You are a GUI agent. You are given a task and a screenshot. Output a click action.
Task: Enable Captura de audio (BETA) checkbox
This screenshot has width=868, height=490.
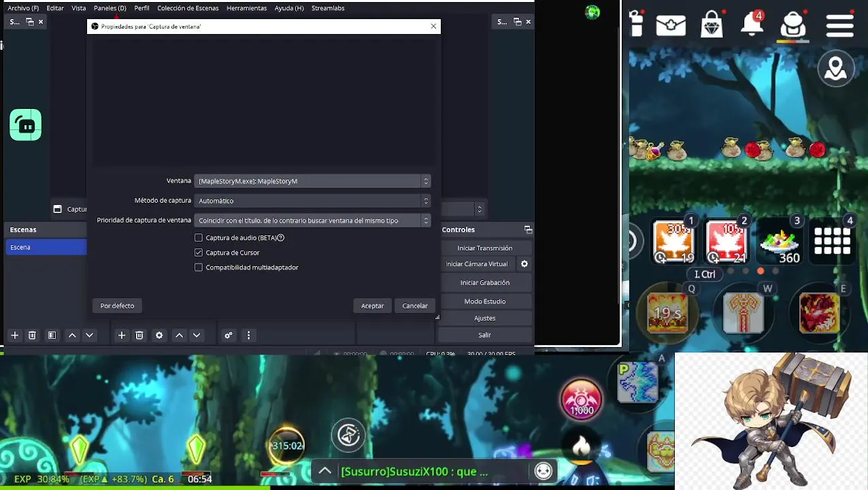pyautogui.click(x=199, y=238)
